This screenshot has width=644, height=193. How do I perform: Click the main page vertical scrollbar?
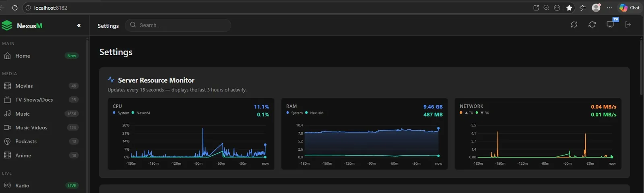point(642,68)
